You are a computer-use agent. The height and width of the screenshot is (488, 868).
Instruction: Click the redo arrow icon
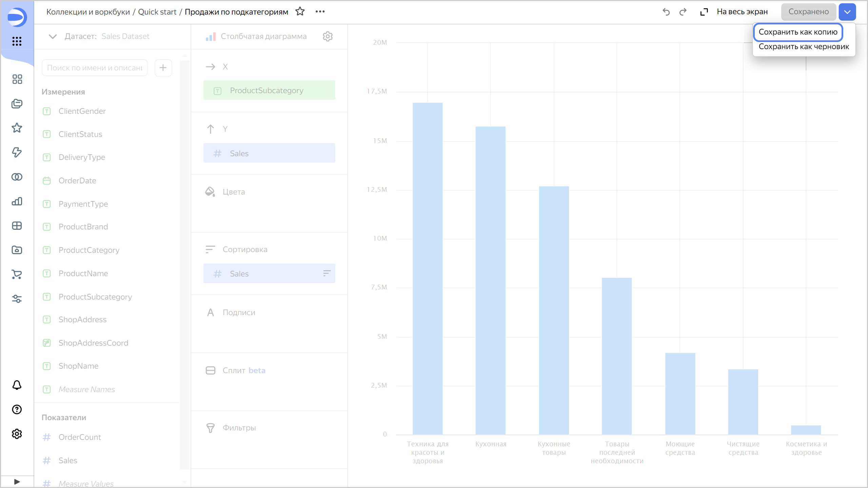pyautogui.click(x=683, y=12)
